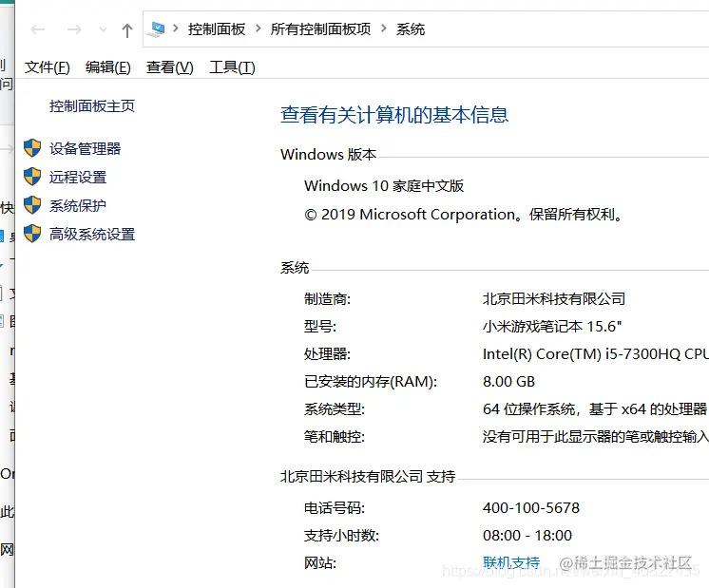The height and width of the screenshot is (588, 709).
Task: Go up one level with up arrow
Action: (127, 30)
